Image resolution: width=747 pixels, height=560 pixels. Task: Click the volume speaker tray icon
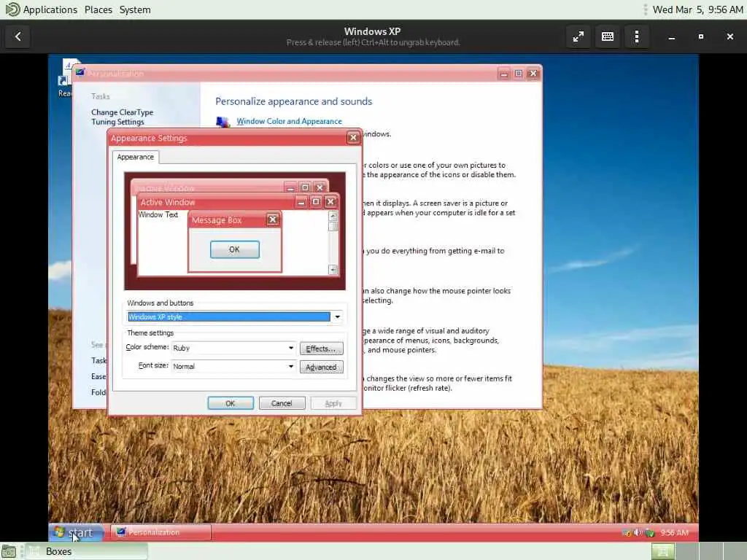click(638, 532)
